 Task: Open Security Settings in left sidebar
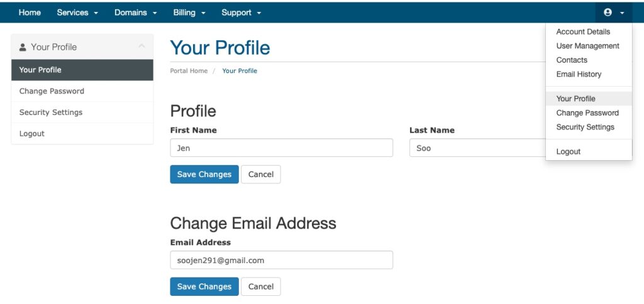click(82, 112)
